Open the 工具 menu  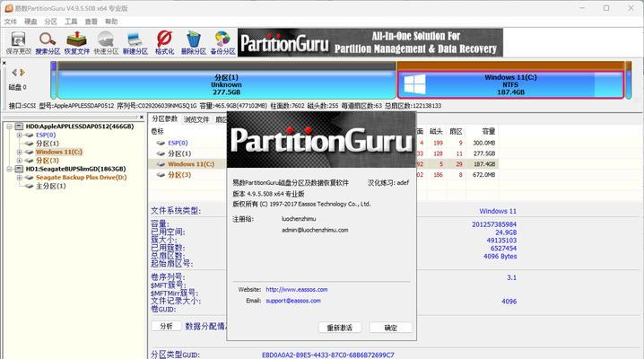[x=71, y=22]
